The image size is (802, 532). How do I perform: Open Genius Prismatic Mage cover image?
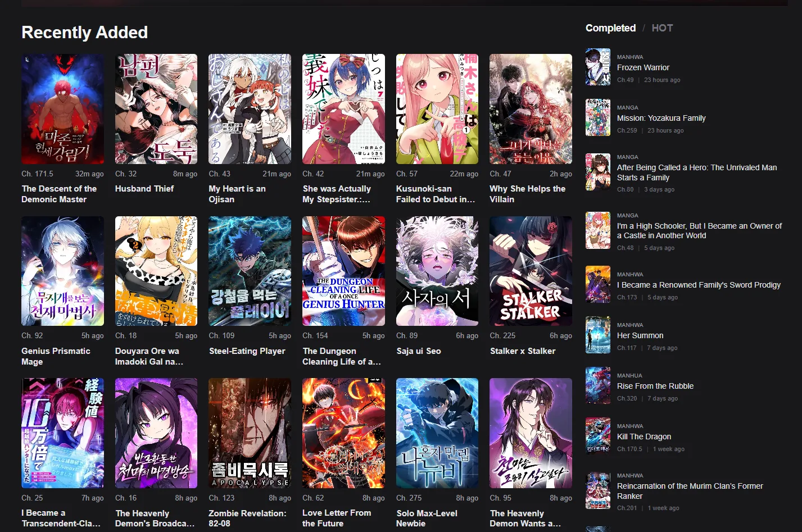point(62,271)
